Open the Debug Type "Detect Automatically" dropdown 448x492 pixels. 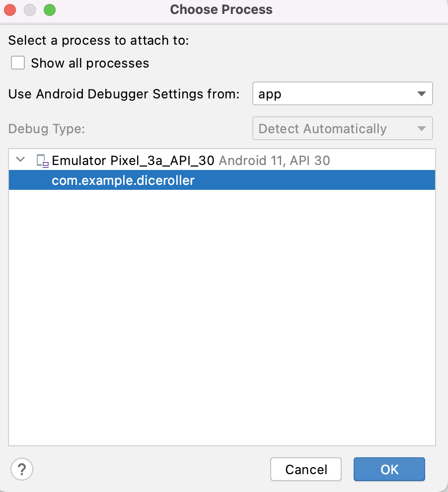[x=342, y=129]
